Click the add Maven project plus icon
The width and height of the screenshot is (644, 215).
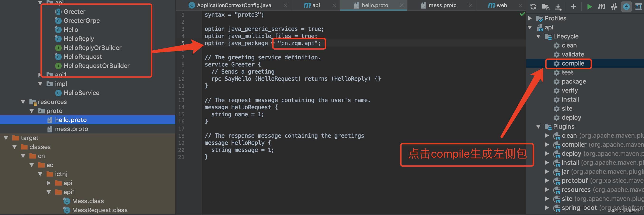[x=574, y=7]
